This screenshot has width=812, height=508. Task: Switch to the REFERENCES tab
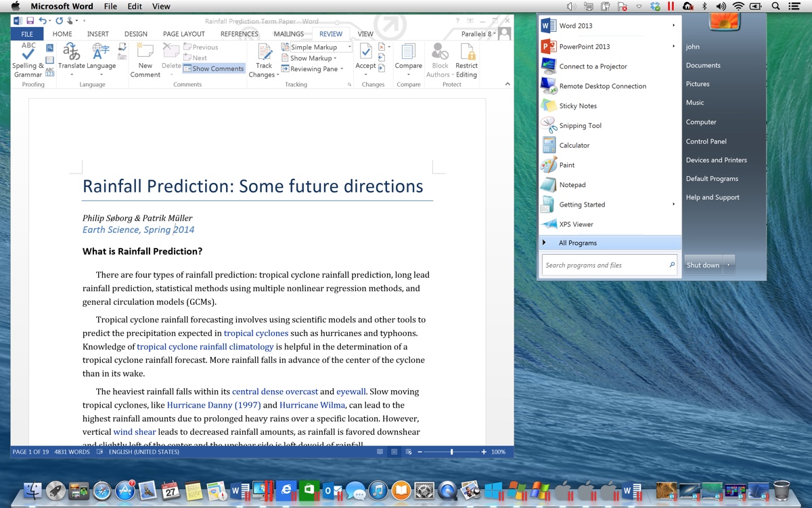239,34
